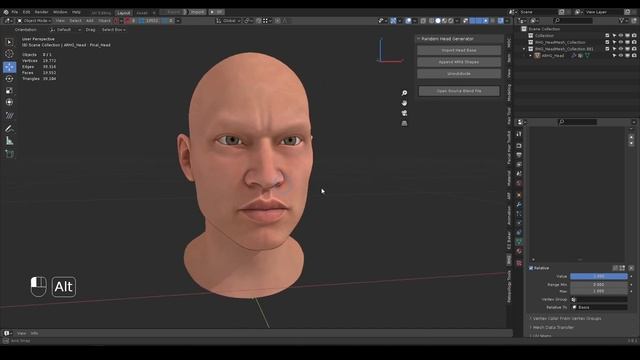Activate the Select Box tool icon
This screenshot has height=360, width=640.
coord(9,42)
